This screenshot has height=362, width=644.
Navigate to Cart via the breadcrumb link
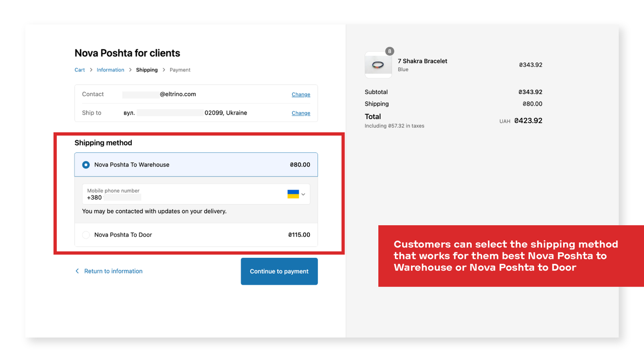[79, 70]
